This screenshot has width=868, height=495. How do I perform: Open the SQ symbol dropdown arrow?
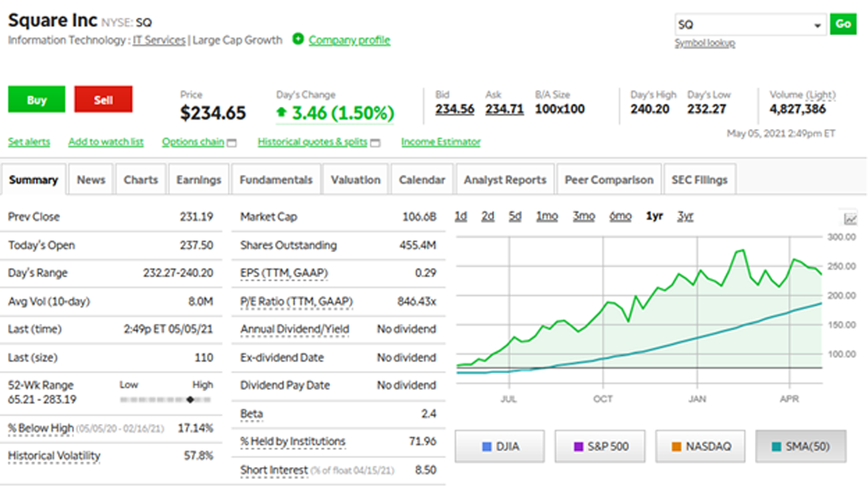(818, 25)
